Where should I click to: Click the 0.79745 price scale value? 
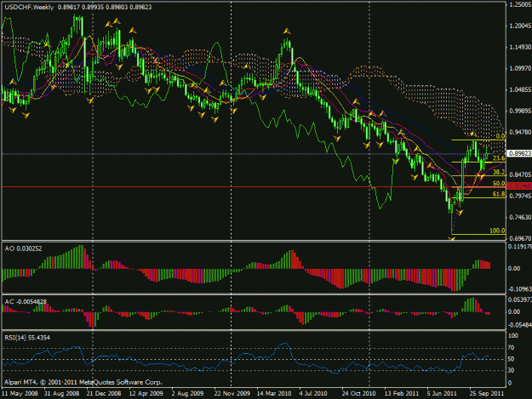(520, 196)
